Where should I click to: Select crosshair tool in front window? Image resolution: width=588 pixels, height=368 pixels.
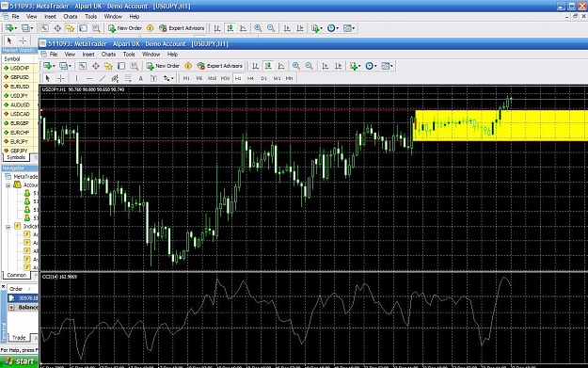coord(61,78)
